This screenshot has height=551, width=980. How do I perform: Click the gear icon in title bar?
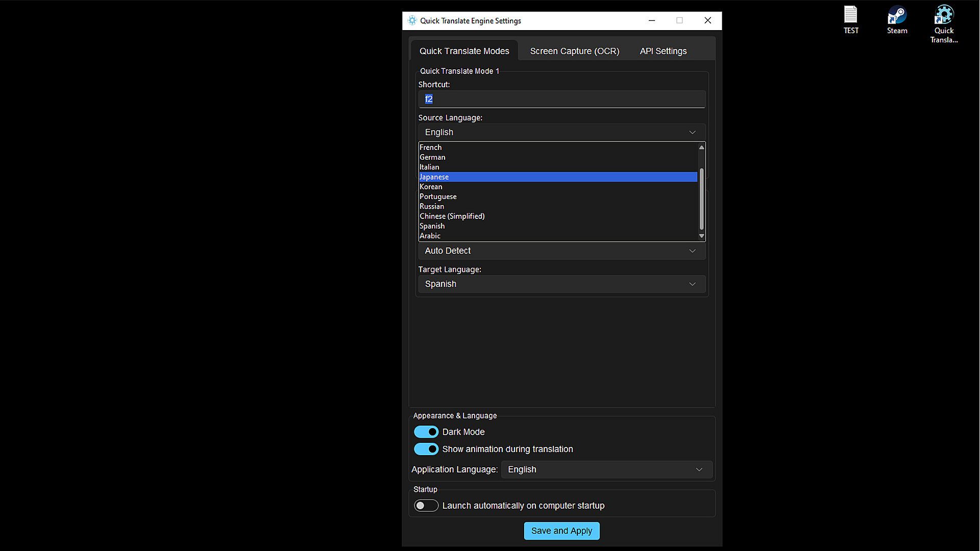[412, 20]
